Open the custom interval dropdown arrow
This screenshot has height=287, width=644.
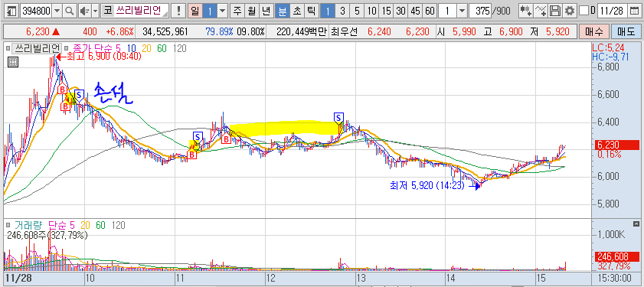[x=463, y=11]
